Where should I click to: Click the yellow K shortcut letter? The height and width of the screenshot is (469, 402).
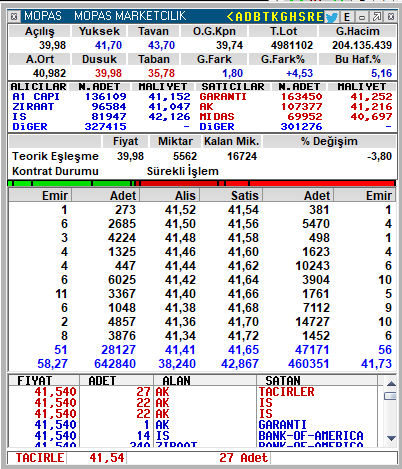274,16
